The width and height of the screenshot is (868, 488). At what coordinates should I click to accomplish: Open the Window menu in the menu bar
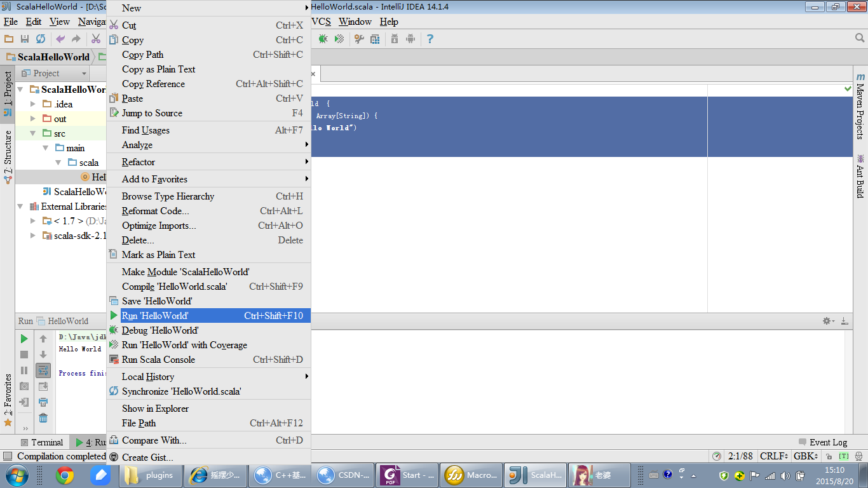355,22
